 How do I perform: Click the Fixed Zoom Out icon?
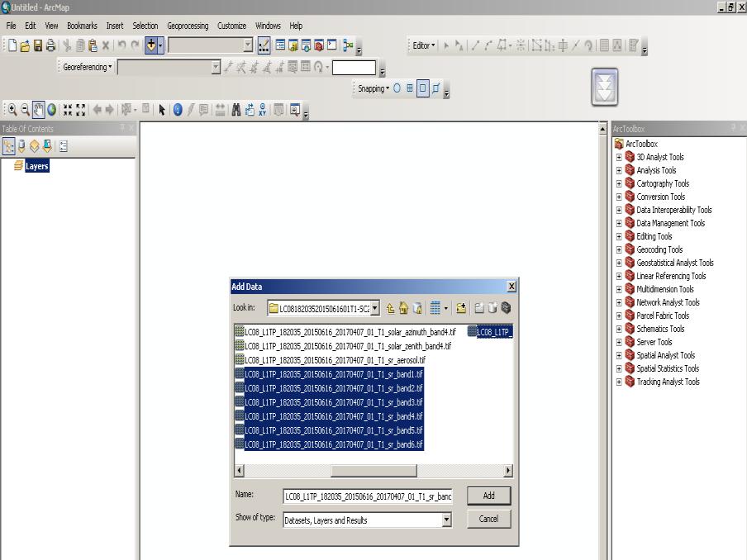[x=80, y=110]
